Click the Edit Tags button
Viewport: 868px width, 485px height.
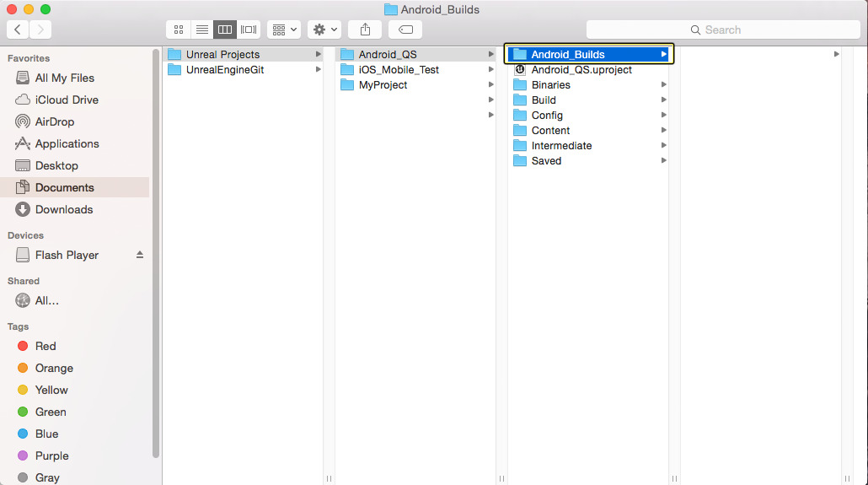coord(405,30)
